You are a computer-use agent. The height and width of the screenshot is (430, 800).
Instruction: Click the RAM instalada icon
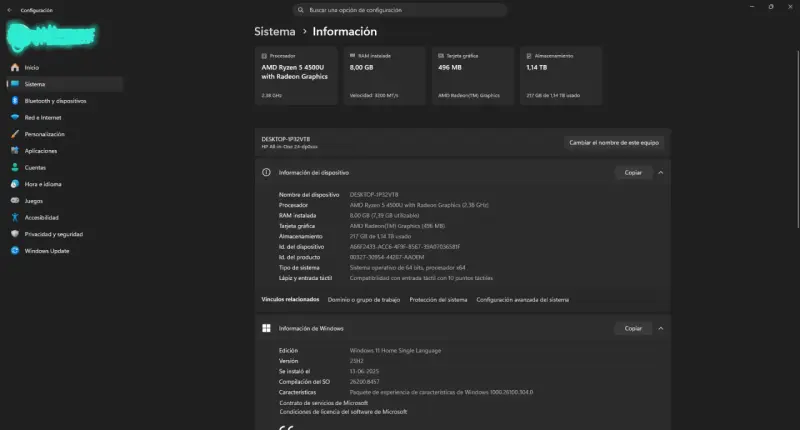353,56
